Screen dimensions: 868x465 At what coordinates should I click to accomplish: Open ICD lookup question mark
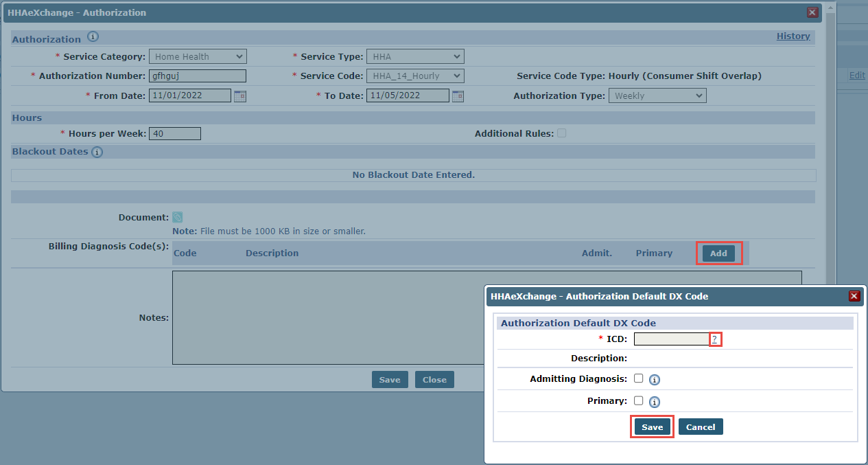coord(714,339)
